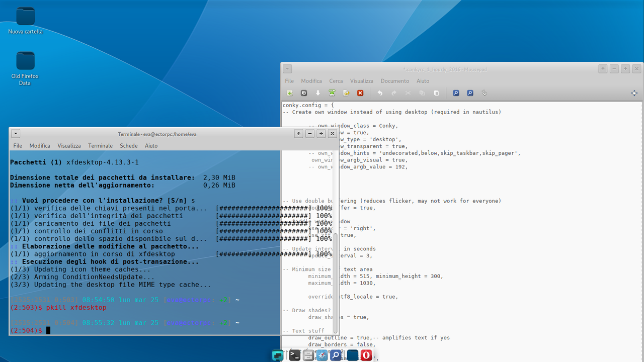
Task: Click the Cut scissors icon in Mousepad
Action: (408, 93)
